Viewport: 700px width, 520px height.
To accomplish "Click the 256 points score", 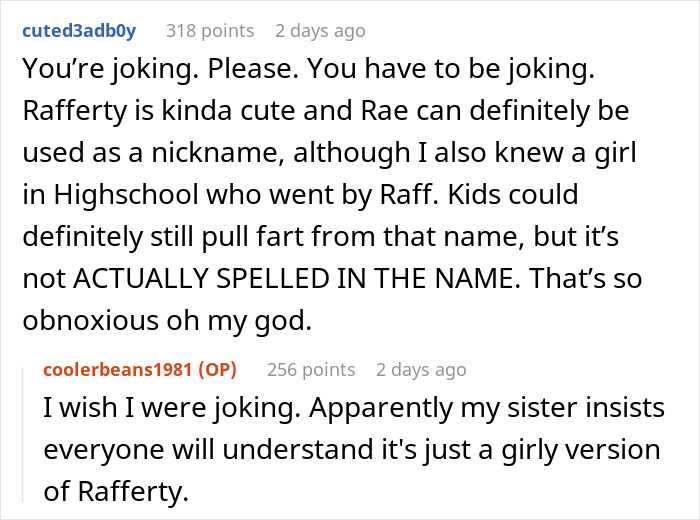I will coord(311,370).
